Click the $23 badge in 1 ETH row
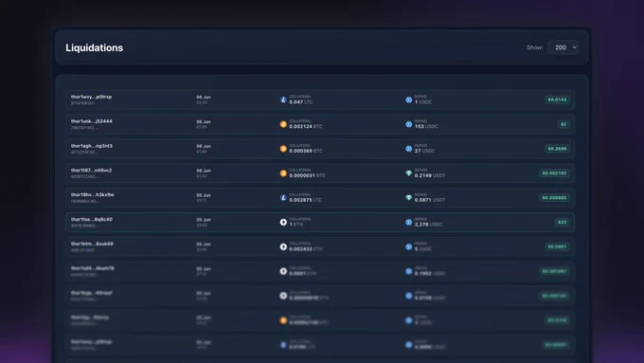The image size is (644, 363). click(563, 223)
